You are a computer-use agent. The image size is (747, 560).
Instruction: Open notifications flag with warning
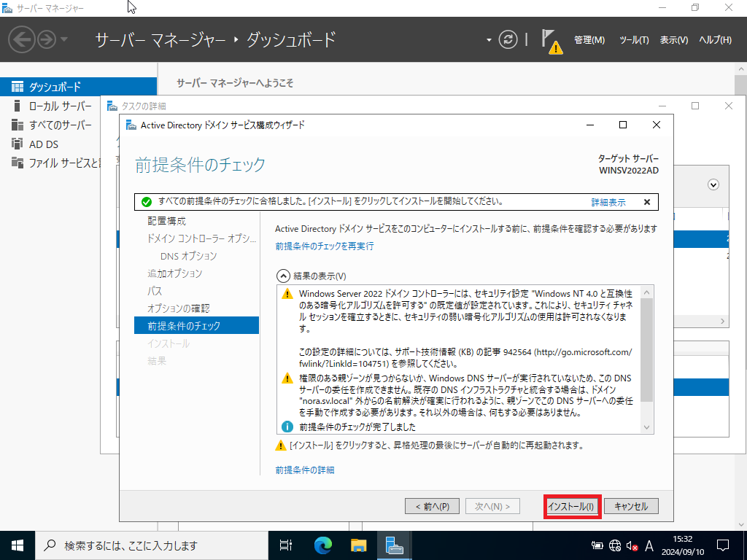point(551,42)
